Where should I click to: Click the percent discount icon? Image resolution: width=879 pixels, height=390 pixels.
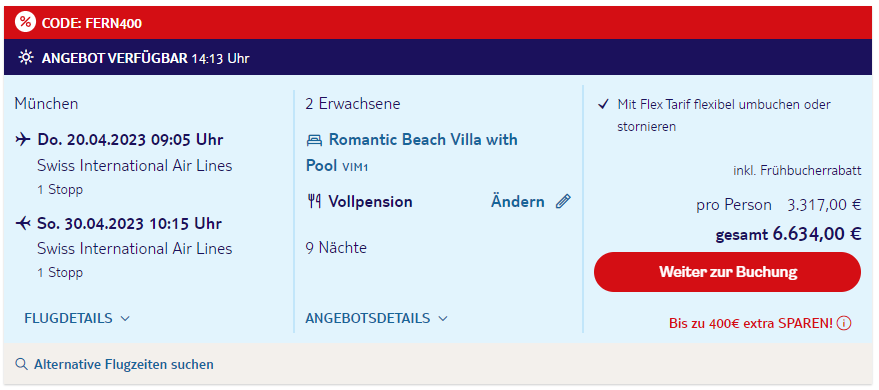[25, 22]
